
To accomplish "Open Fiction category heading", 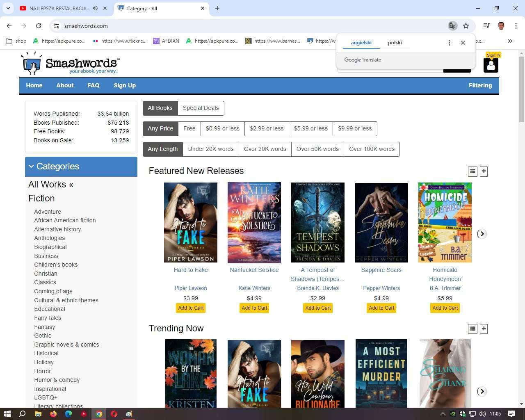I will 41,199.
